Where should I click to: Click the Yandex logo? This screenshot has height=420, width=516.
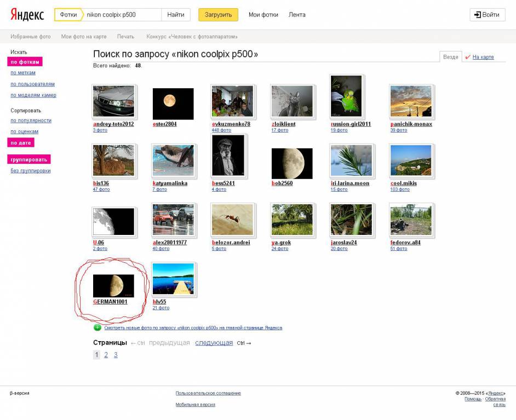pyautogui.click(x=27, y=15)
